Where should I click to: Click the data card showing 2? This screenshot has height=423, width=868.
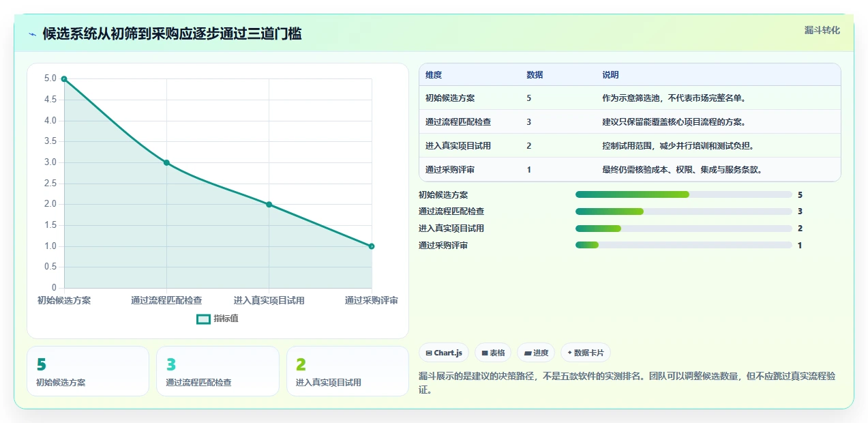pos(348,371)
